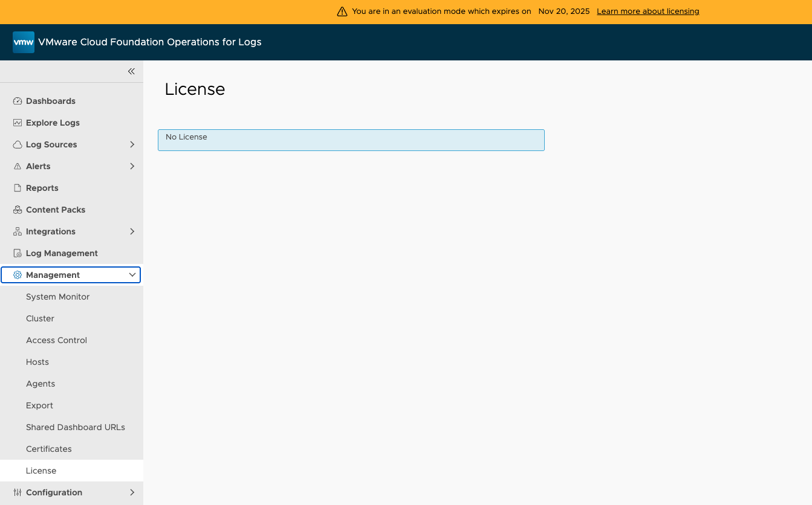Click the Content Packs cubes icon

pyautogui.click(x=18, y=210)
